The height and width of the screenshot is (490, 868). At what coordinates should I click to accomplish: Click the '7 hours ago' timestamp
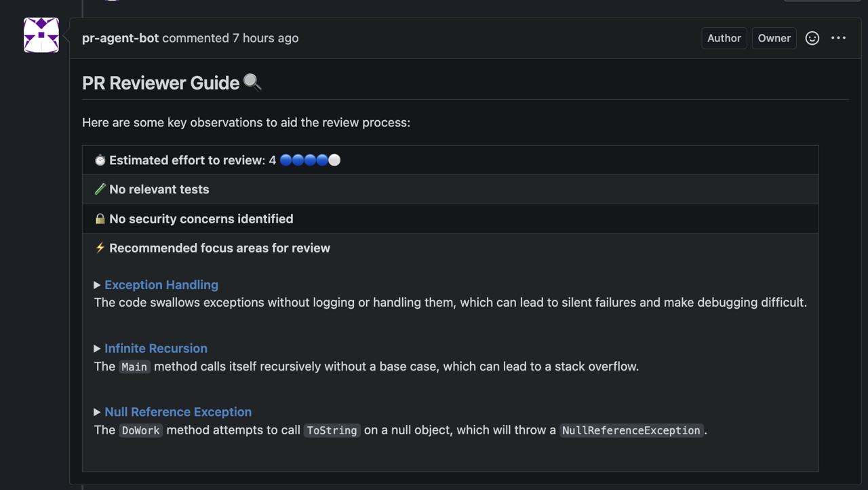[x=265, y=38]
